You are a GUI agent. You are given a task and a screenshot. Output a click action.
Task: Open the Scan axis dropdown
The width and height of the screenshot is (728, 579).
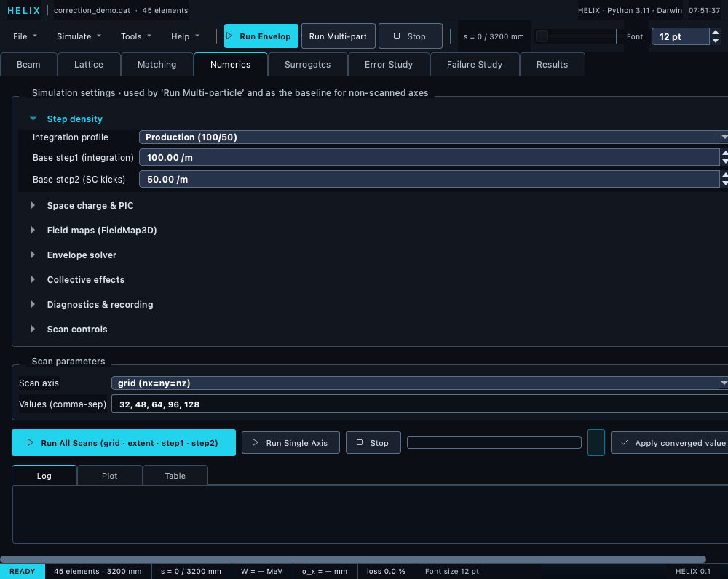[x=420, y=383]
